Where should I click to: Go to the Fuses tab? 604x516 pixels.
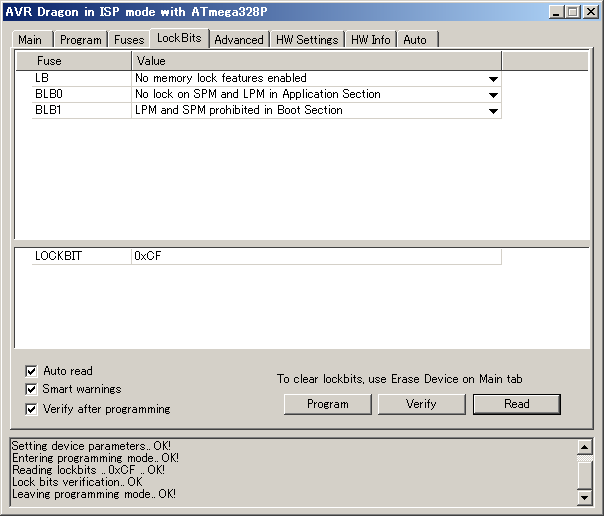[x=129, y=40]
